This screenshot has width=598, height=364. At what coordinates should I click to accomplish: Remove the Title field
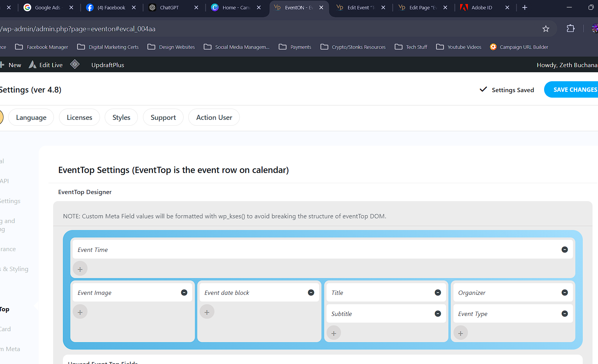(x=438, y=293)
